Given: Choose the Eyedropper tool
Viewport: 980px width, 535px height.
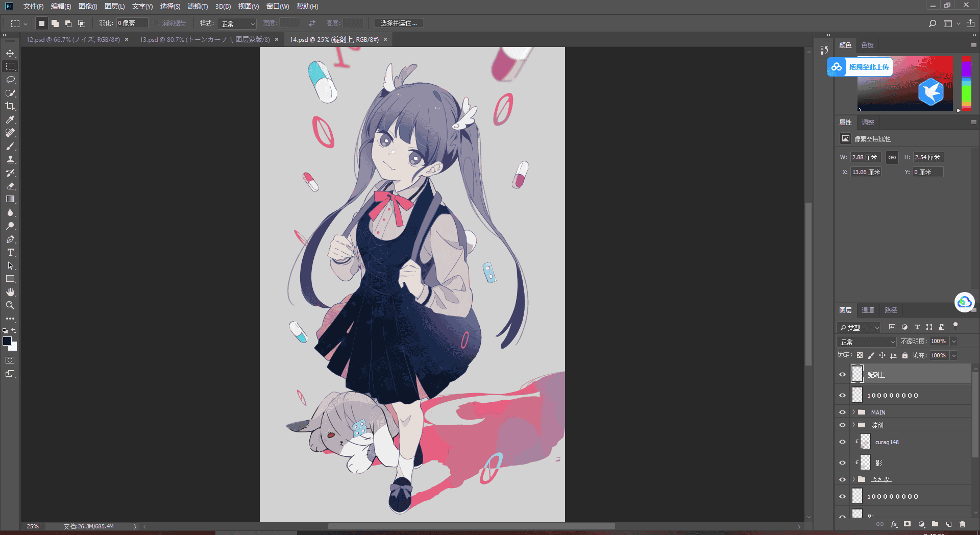Looking at the screenshot, I should (10, 119).
